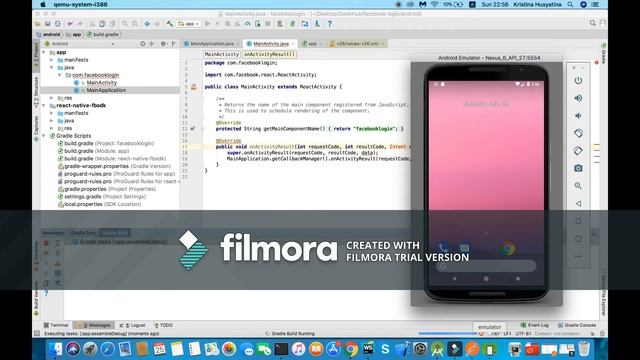Expand the res folder under app

click(51, 98)
